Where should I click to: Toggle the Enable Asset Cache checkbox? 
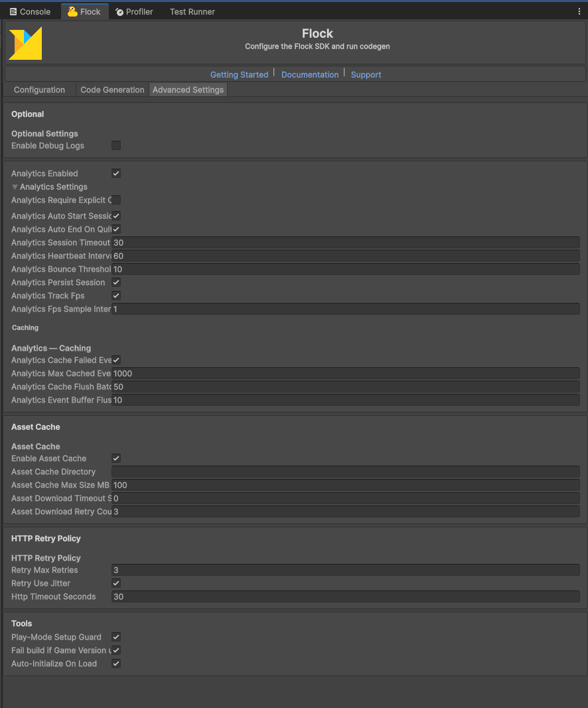[x=116, y=458]
